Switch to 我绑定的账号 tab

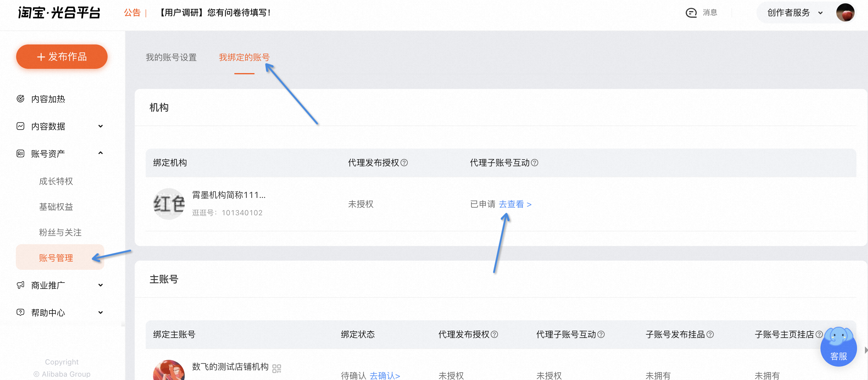244,57
